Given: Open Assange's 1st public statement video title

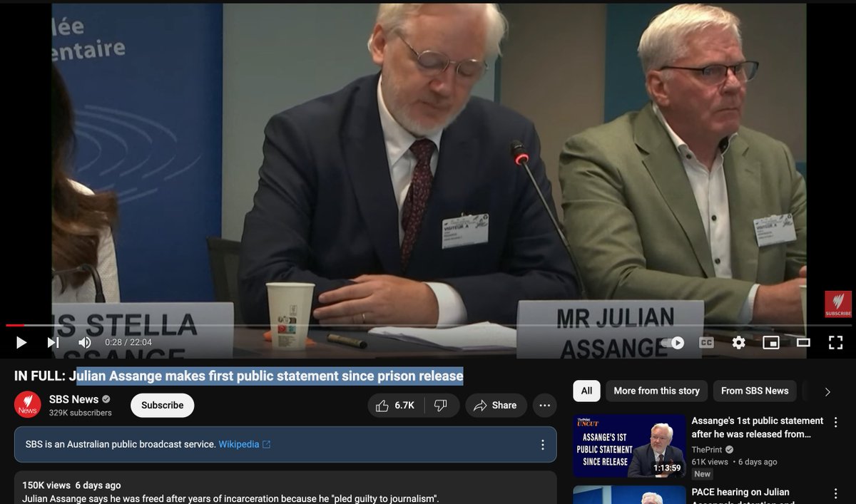Looking at the screenshot, I should coord(758,427).
